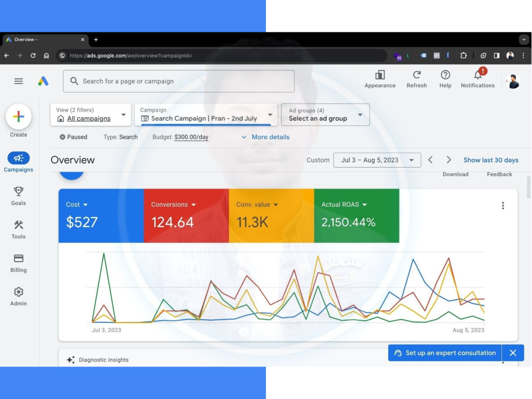Toggle browser side panel icon

pos(496,55)
